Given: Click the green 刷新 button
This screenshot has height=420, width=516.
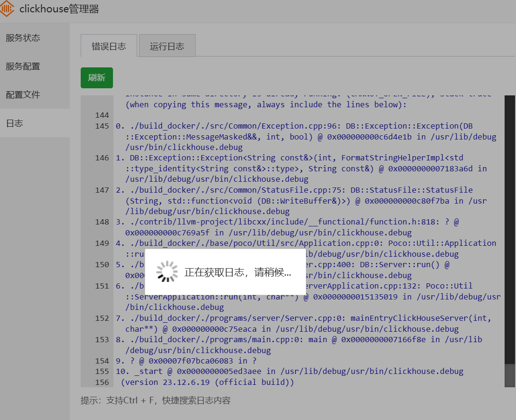Looking at the screenshot, I should click(x=97, y=78).
